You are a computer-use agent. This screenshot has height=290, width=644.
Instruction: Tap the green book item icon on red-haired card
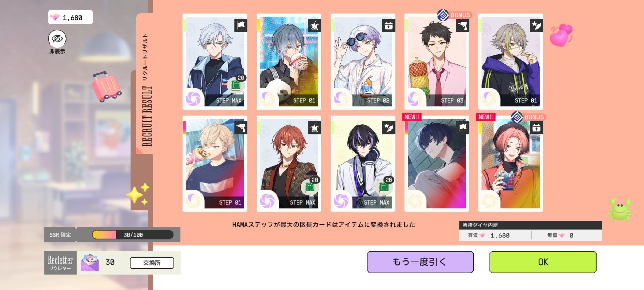tap(310, 187)
